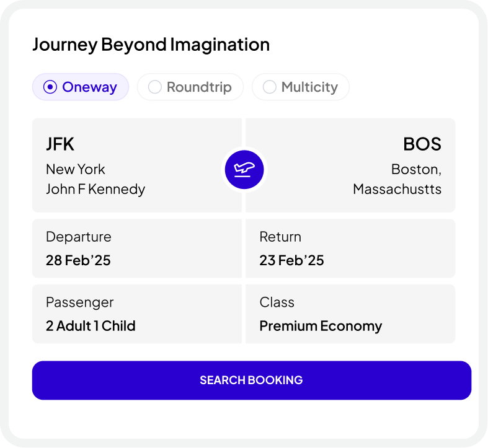Image resolution: width=488 pixels, height=448 pixels.
Task: Open the Return date picker
Action: pos(350,248)
